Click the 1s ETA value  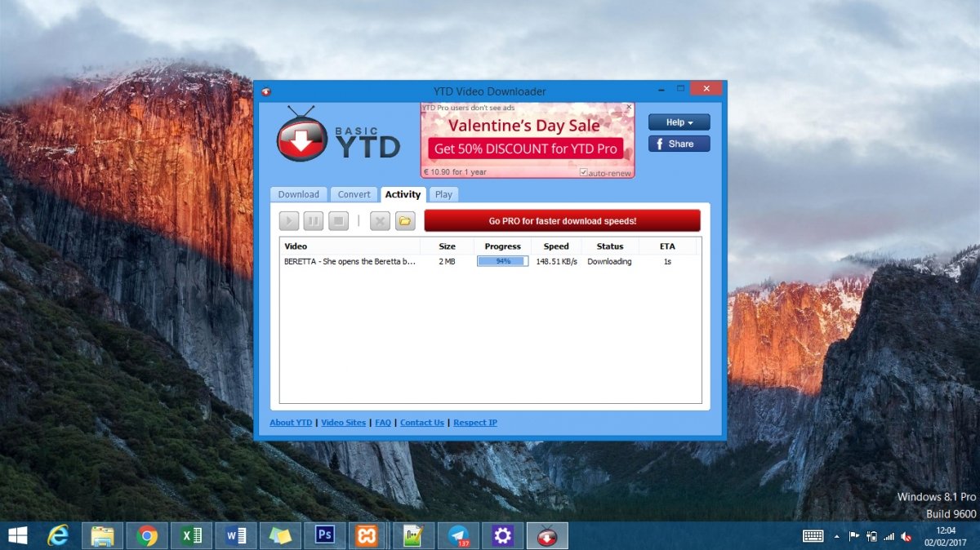click(x=667, y=261)
